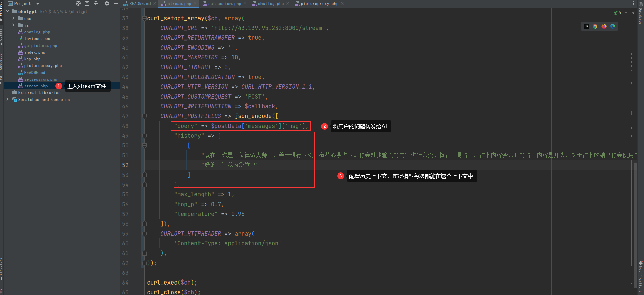The width and height of the screenshot is (644, 295).
Task: Click the stream URL link on line 38
Action: coord(268,28)
